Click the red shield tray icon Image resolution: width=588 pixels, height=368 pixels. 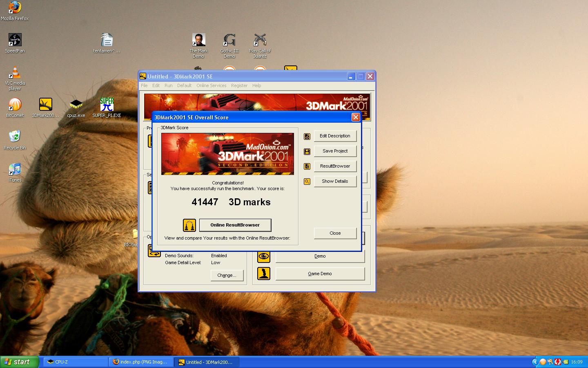click(558, 362)
